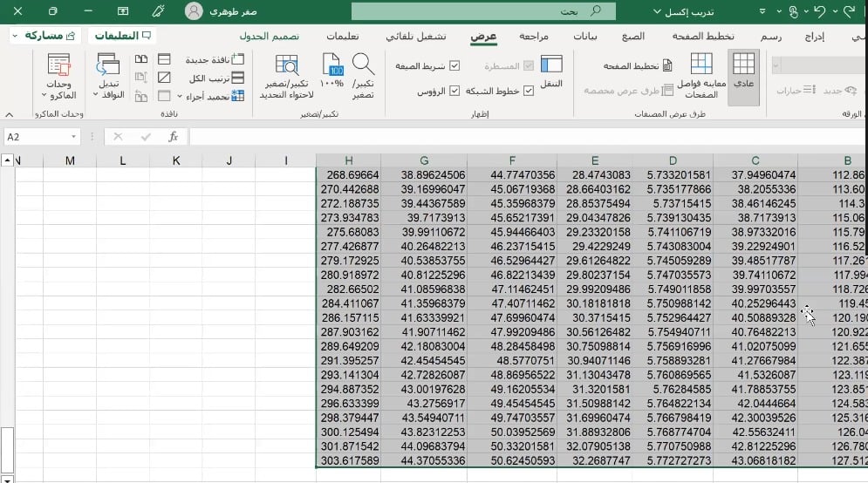The width and height of the screenshot is (868, 483).
Task: Toggle the Formula Bar (شريط الصيغة) checkbox
Action: click(454, 65)
